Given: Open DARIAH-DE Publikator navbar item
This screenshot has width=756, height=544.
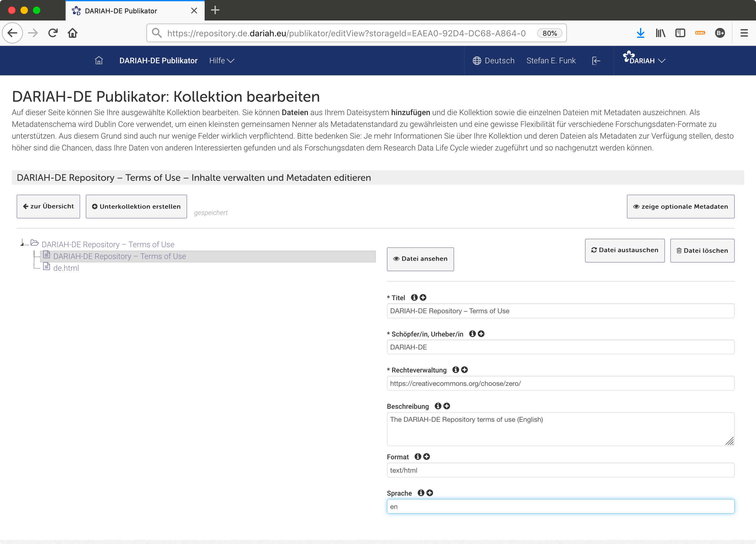Looking at the screenshot, I should 158,60.
